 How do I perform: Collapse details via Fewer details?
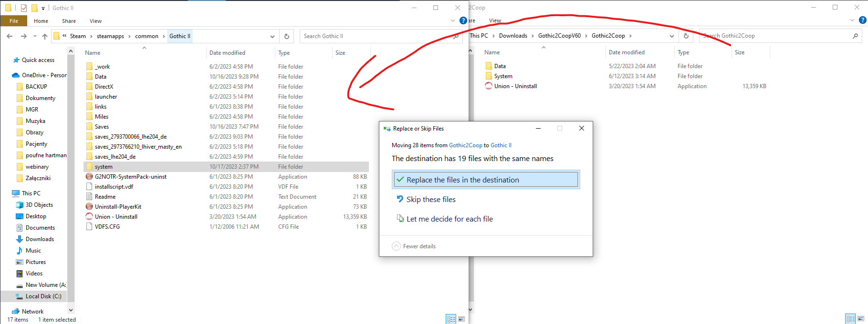click(x=414, y=246)
